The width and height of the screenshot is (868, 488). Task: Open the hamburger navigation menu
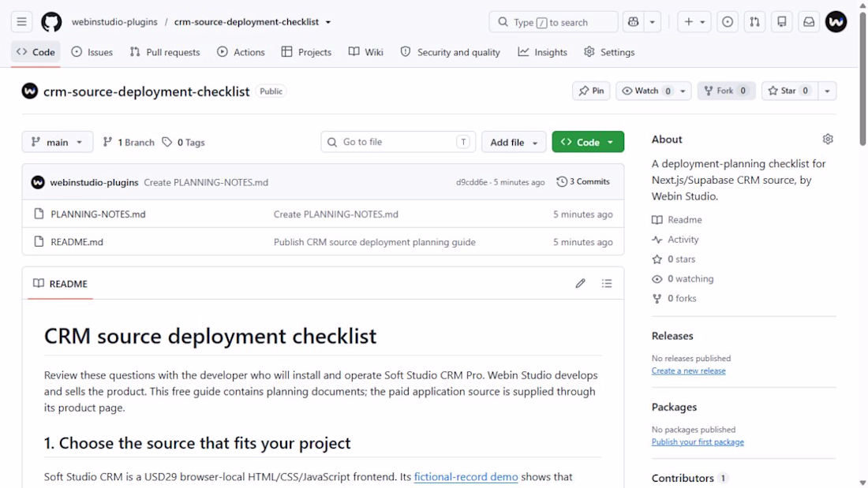pyautogui.click(x=21, y=22)
